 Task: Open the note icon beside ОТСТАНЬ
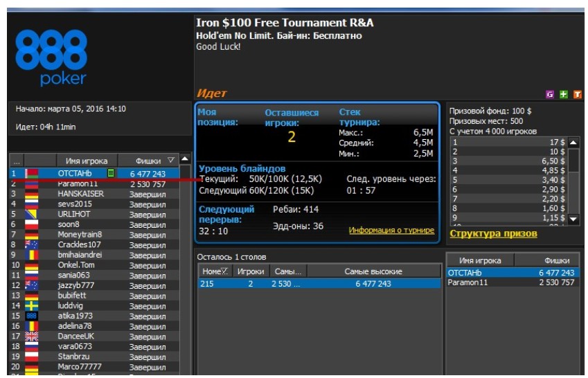(111, 173)
